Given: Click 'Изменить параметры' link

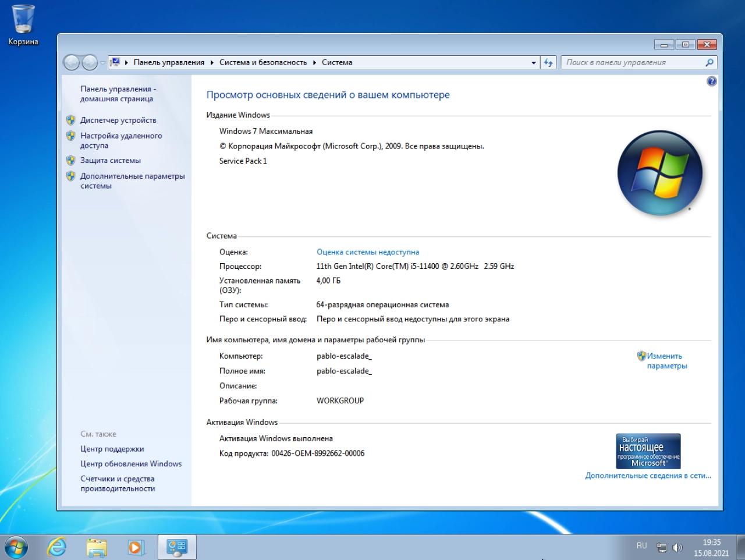Looking at the screenshot, I should [x=666, y=361].
